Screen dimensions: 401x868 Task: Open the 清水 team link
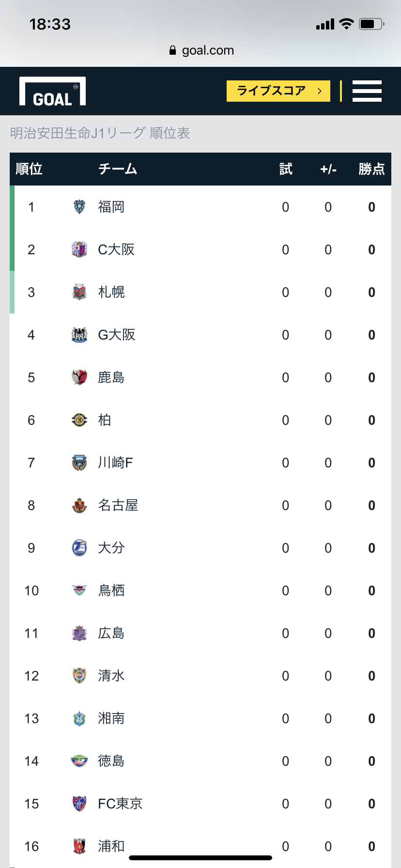click(x=111, y=676)
